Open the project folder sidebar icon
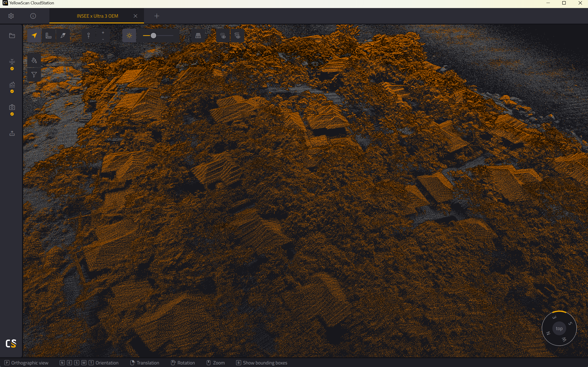The image size is (588, 367). (x=12, y=36)
